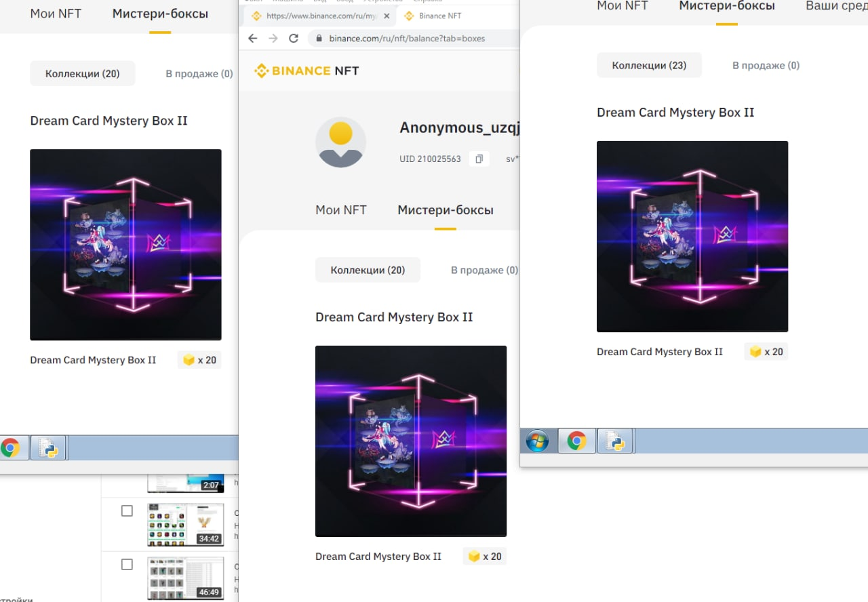The width and height of the screenshot is (868, 602).
Task: Open the video thumbnail with duration 2:07
Action: tap(186, 483)
